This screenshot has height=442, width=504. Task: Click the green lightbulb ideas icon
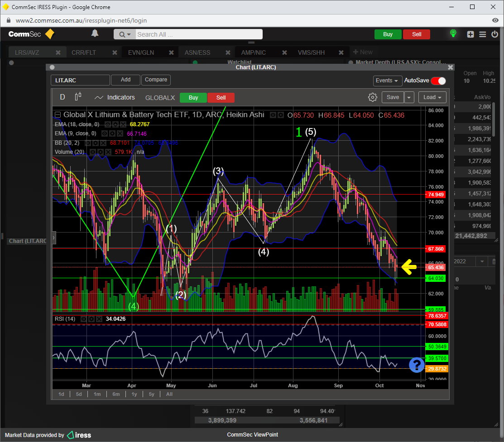pyautogui.click(x=452, y=34)
